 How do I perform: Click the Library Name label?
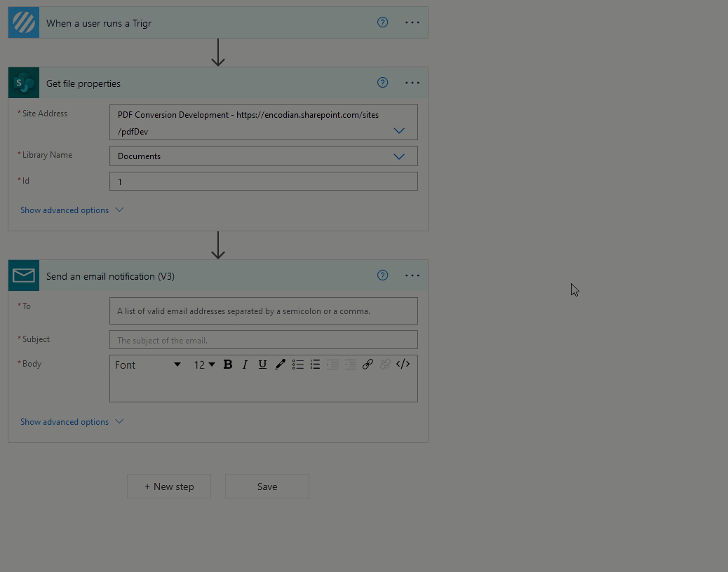[47, 155]
